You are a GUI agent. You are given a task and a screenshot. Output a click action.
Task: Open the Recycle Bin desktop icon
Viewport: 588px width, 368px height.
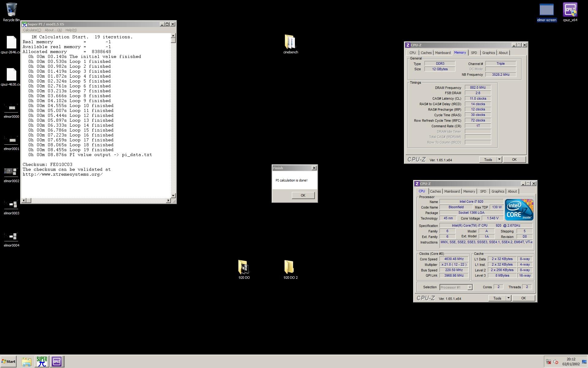pyautogui.click(x=11, y=12)
